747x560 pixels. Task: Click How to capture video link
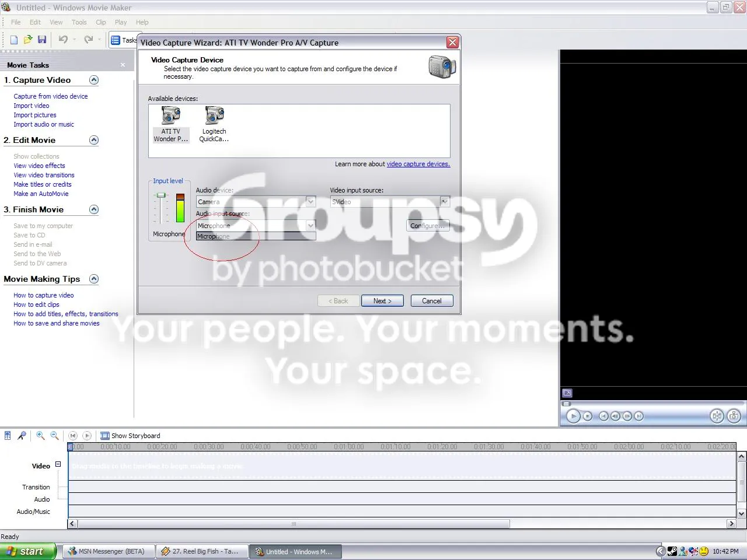(44, 295)
